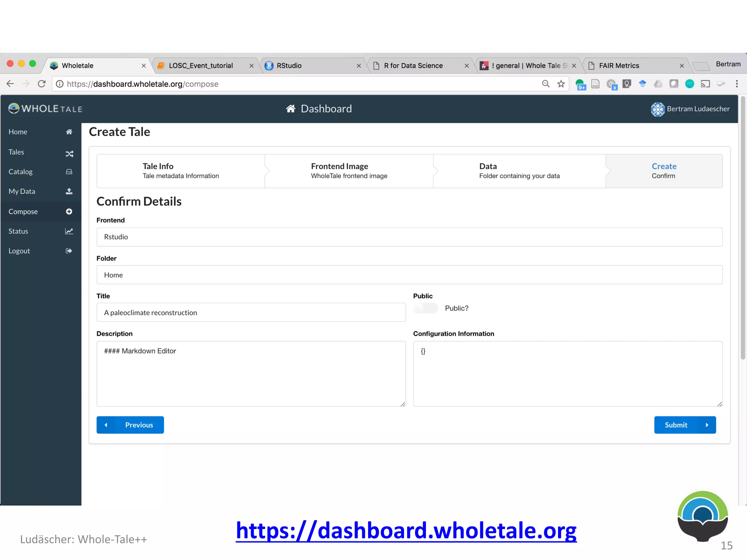Click the Folder field showing Home
The image size is (747, 560).
click(409, 275)
